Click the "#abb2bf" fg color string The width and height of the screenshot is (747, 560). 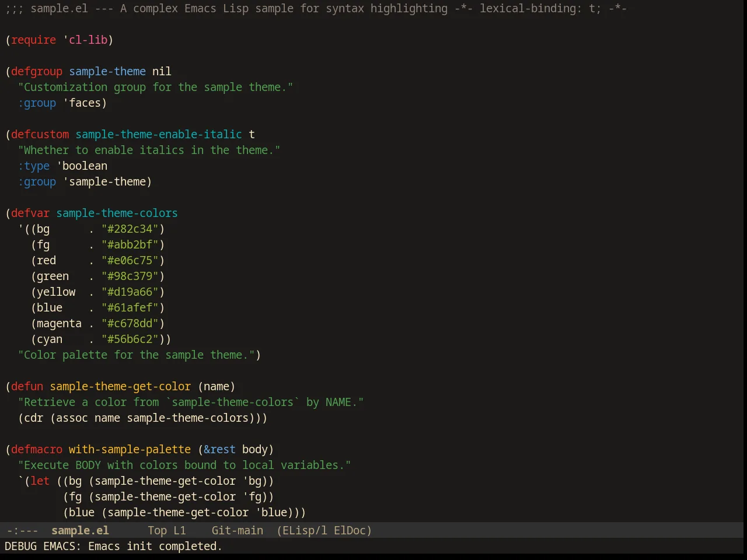130,244
